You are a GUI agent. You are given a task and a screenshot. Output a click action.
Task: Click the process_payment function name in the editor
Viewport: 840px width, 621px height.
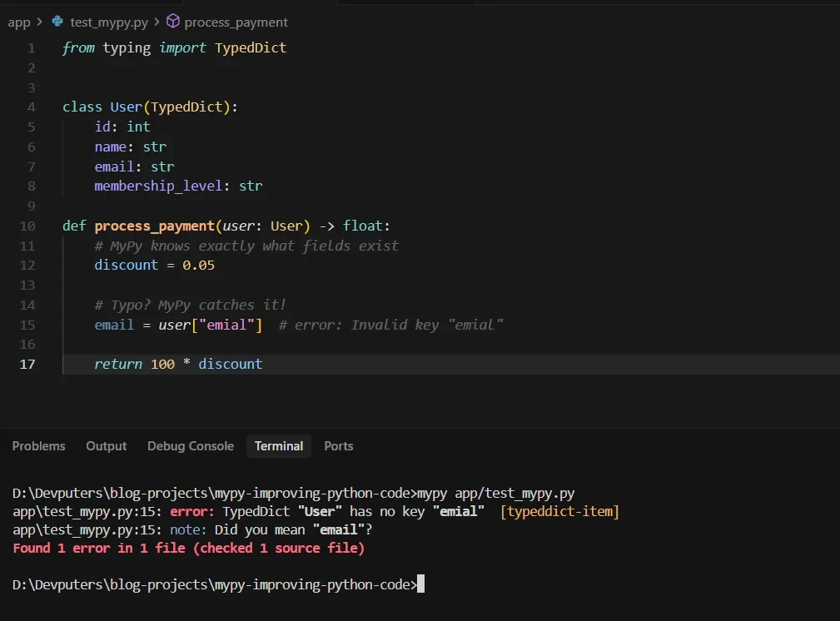tap(154, 226)
